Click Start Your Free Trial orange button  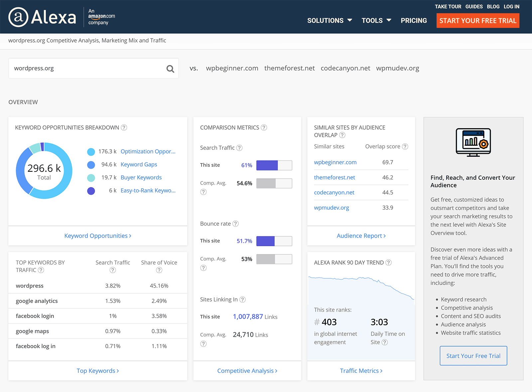[478, 21]
